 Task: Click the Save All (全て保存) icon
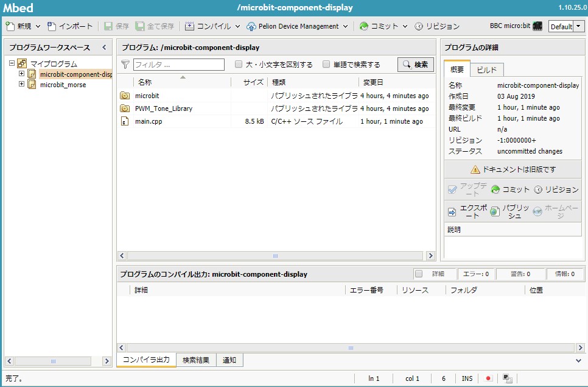pyautogui.click(x=140, y=26)
